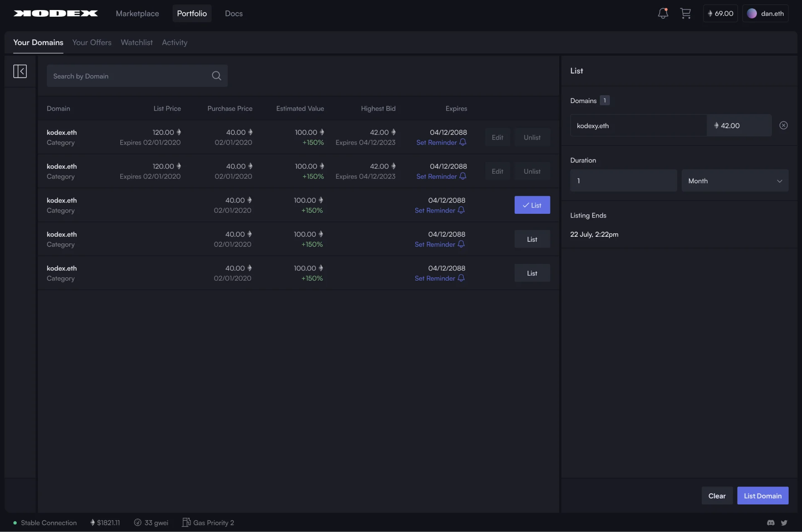Select the Your Domains tab
802x532 pixels.
[x=38, y=43]
